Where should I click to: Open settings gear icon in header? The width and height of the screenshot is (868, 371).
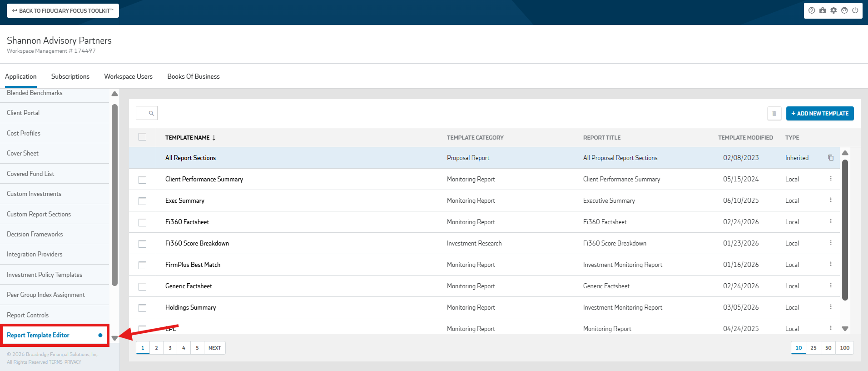pos(833,10)
